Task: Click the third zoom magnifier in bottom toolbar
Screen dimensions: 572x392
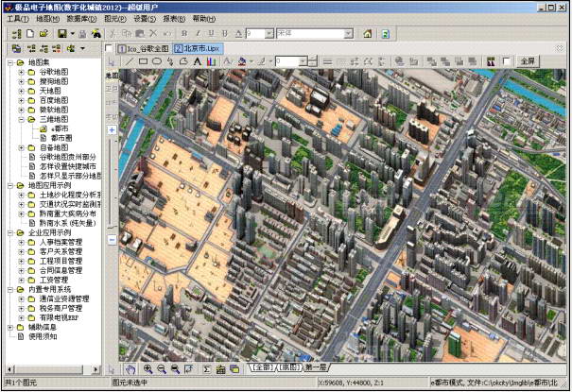Action: click(176, 369)
